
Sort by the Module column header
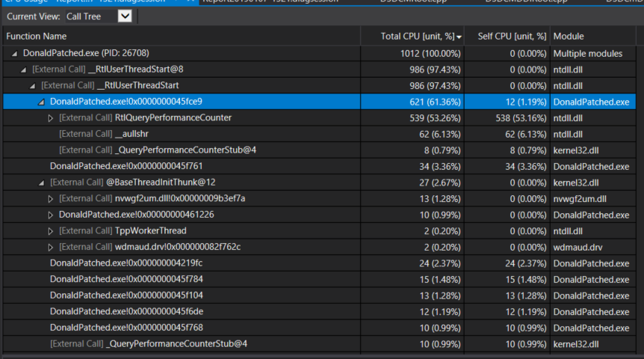[x=592, y=36]
